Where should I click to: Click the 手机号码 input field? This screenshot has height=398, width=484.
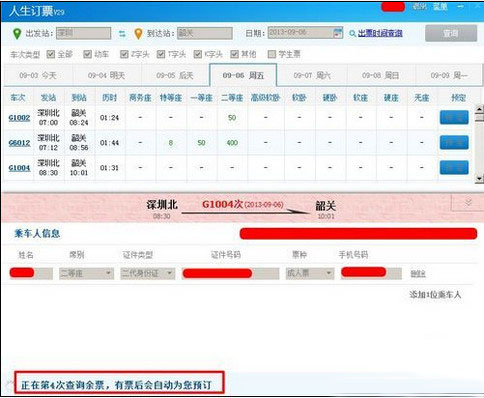(371, 273)
